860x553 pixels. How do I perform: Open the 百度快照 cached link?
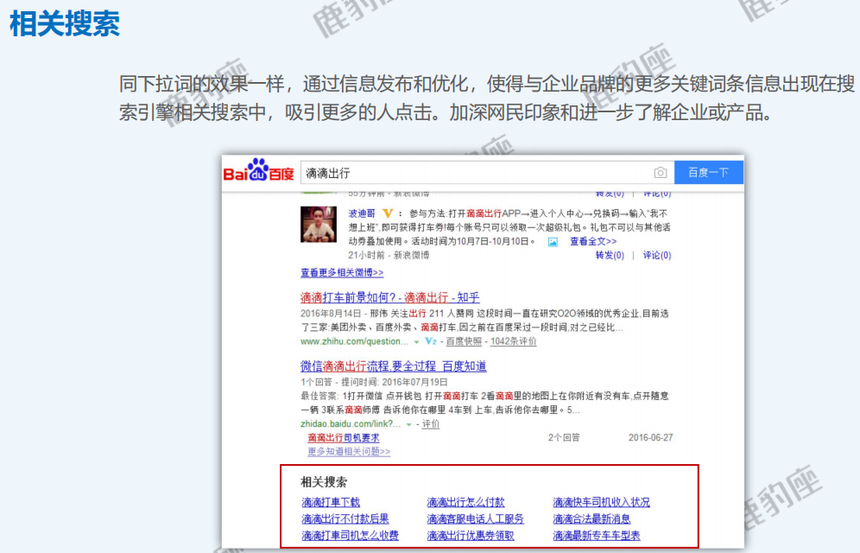[x=463, y=341]
